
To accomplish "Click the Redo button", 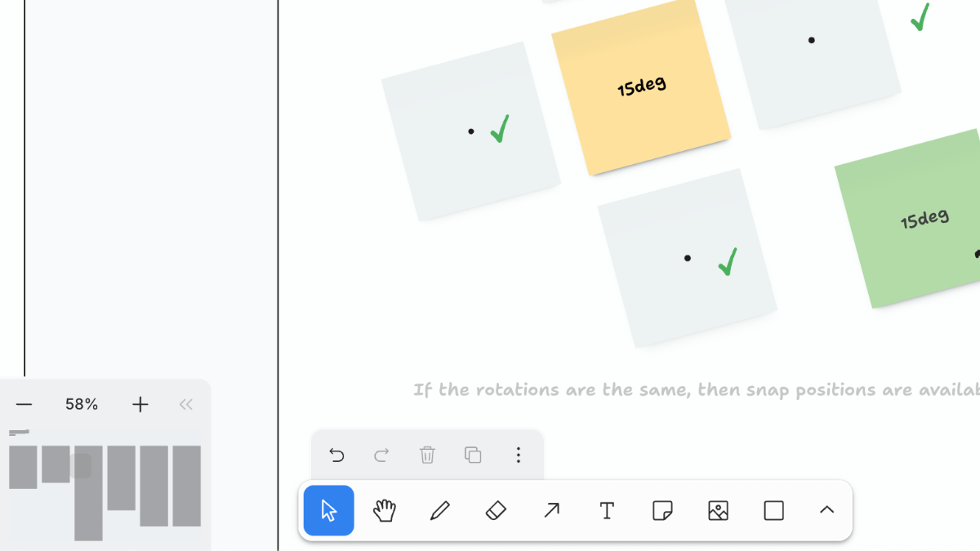I will click(381, 455).
